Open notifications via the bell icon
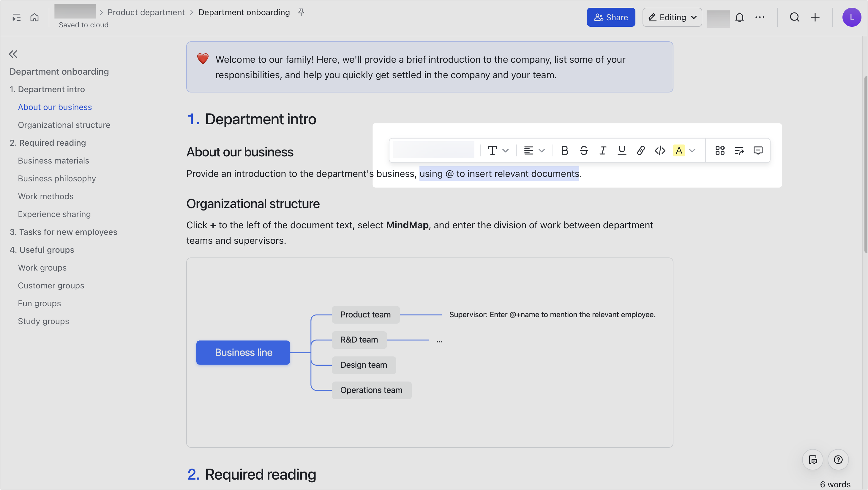The image size is (868, 490). 739,17
